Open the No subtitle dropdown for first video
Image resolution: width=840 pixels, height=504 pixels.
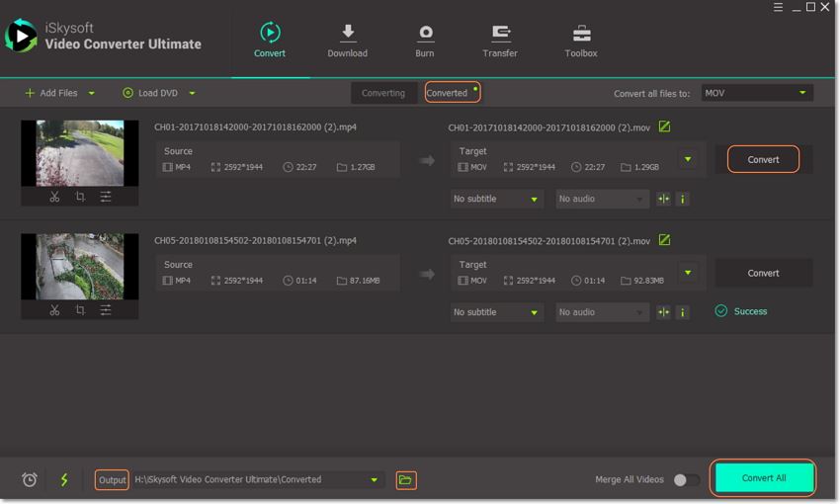(x=496, y=199)
